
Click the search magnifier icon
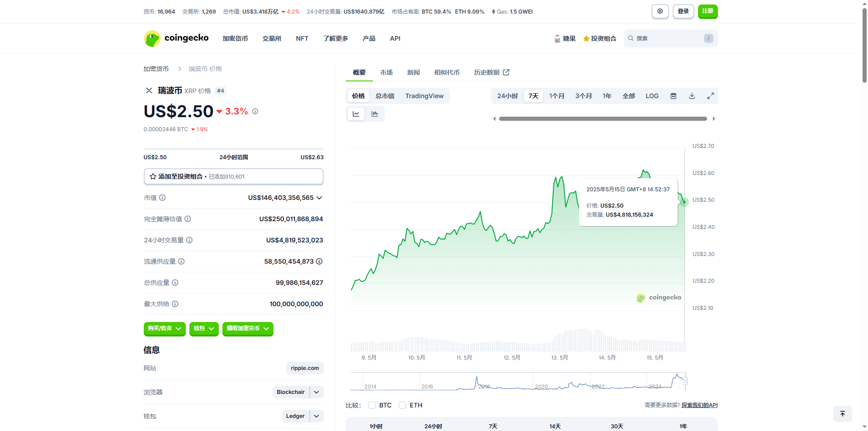pyautogui.click(x=631, y=38)
